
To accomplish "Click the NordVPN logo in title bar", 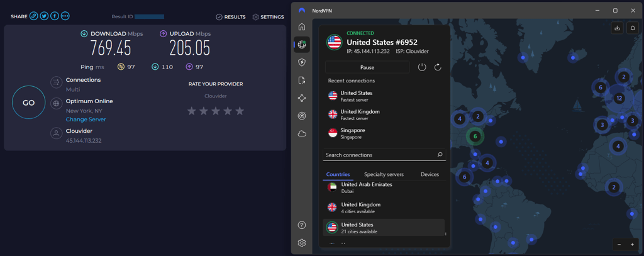I will click(x=302, y=10).
